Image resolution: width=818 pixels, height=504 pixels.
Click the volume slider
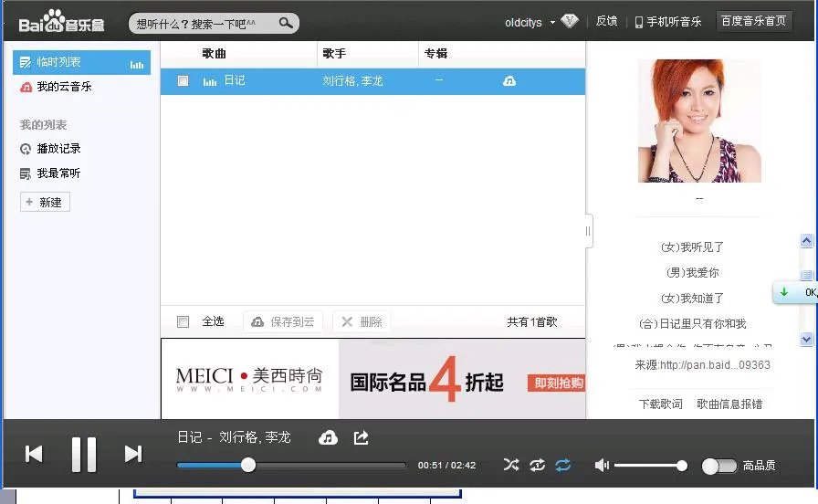click(651, 466)
